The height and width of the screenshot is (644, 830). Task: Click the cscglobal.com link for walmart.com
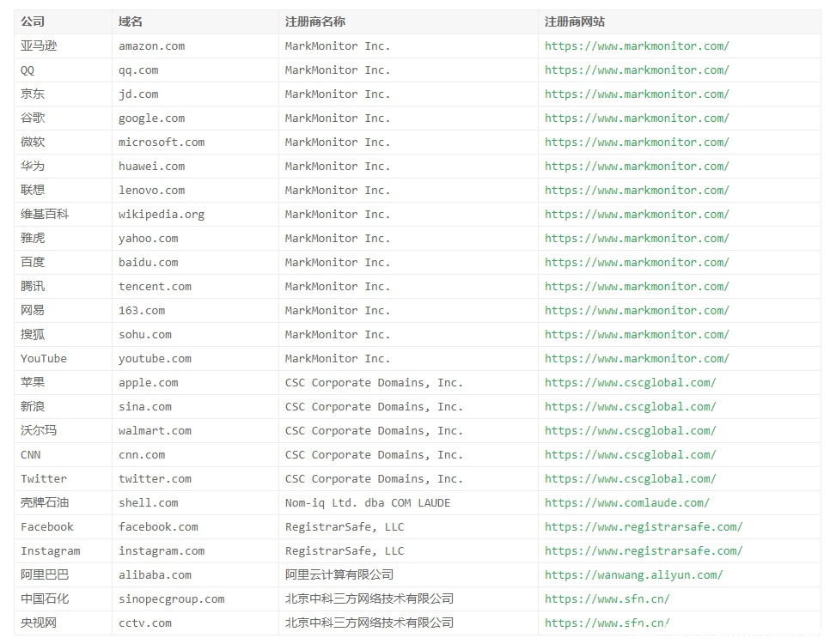pyautogui.click(x=631, y=431)
